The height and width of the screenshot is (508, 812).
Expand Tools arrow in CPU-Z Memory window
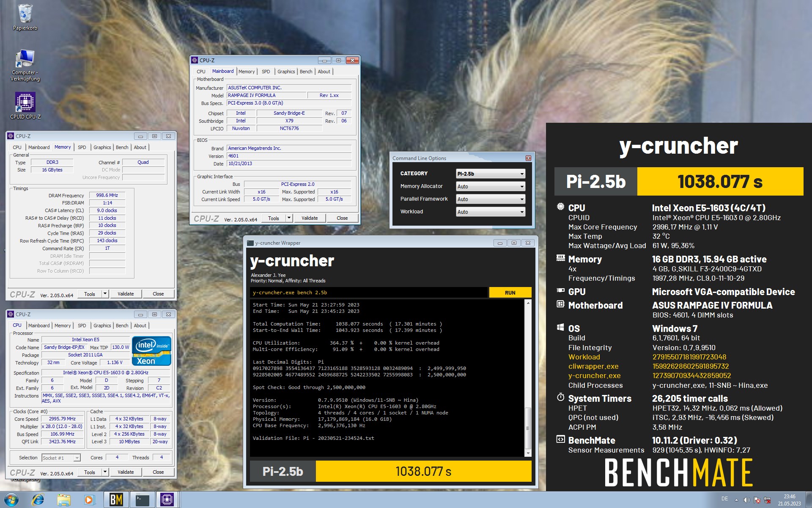coord(105,293)
